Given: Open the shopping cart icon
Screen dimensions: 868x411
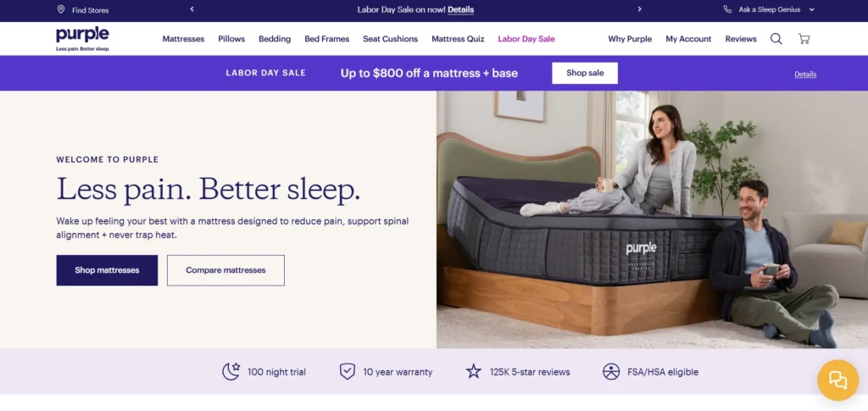Looking at the screenshot, I should coord(804,39).
